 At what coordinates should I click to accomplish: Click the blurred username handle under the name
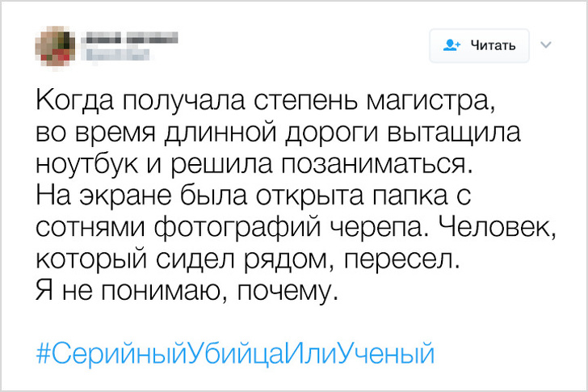point(115,55)
